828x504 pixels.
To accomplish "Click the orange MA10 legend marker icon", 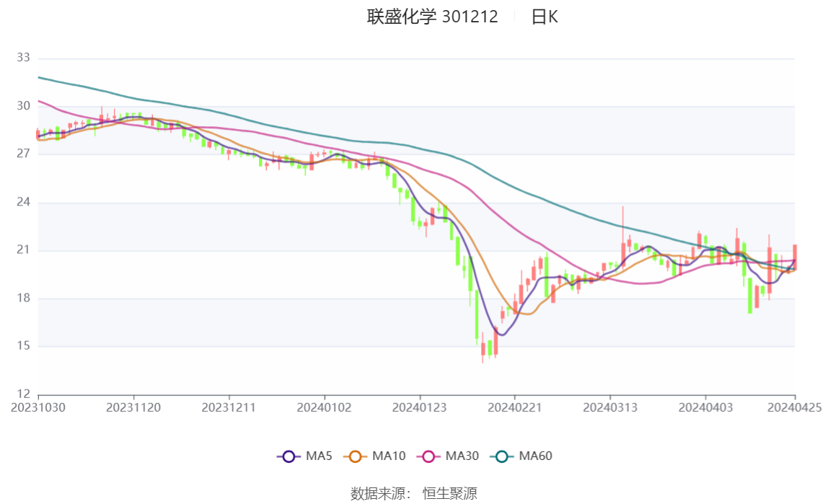I will click(355, 456).
